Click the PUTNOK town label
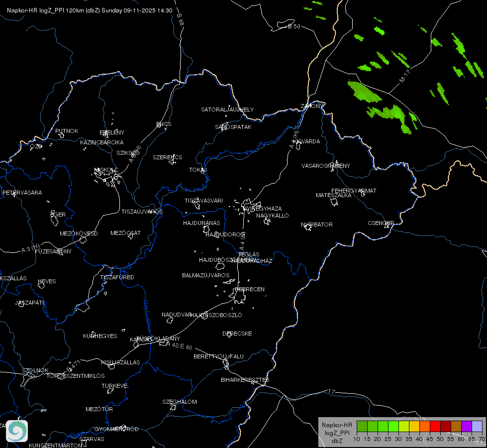Screen dimensions: 487x448 tap(67, 131)
